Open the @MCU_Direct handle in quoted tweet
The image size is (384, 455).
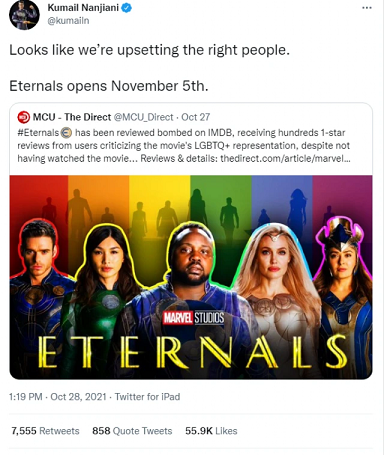(x=144, y=117)
